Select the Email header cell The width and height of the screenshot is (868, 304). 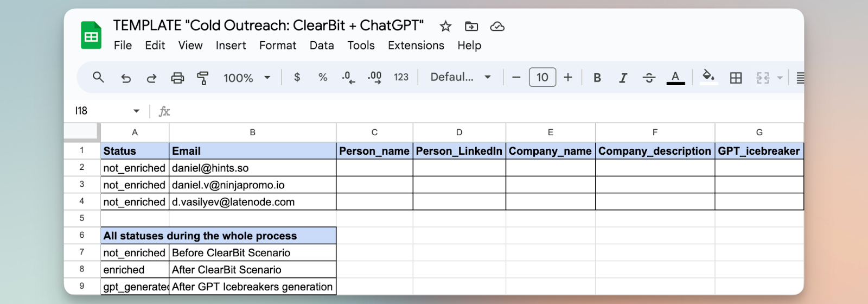(252, 151)
